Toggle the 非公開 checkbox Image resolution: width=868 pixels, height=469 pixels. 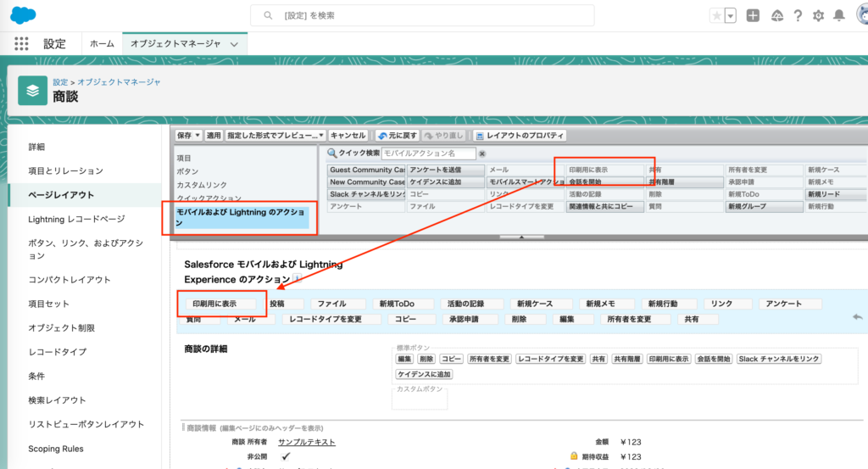[x=286, y=455]
